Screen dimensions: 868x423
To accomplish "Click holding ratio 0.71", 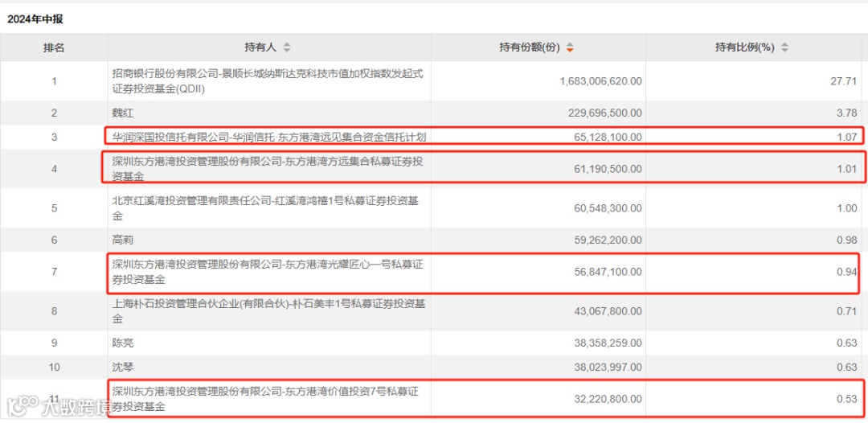I will 848,311.
